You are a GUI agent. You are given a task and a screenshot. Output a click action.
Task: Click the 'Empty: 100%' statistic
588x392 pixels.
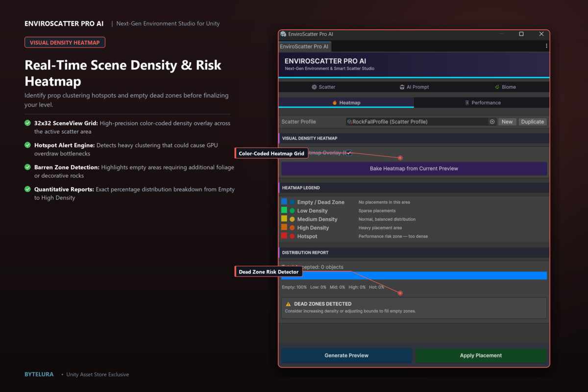click(x=294, y=287)
